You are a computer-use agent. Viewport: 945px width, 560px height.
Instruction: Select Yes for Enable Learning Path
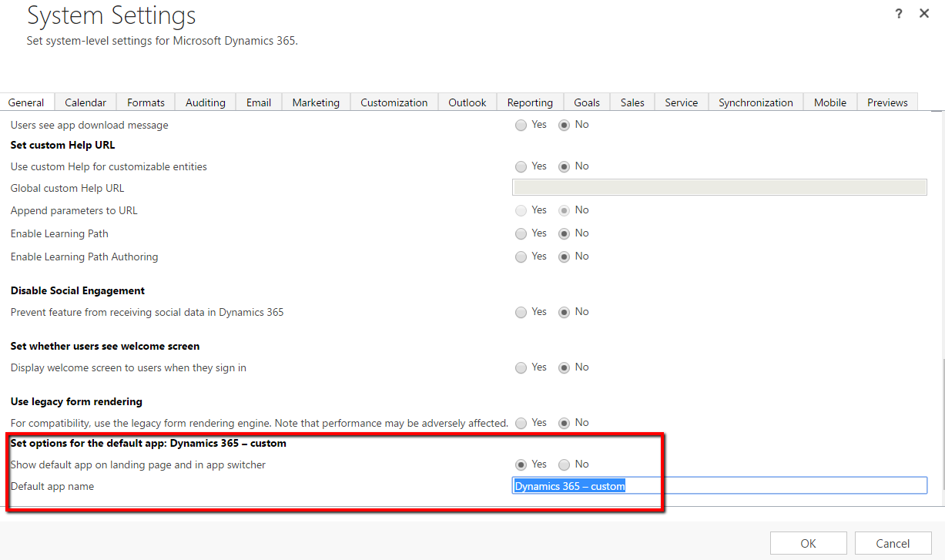pyautogui.click(x=521, y=233)
